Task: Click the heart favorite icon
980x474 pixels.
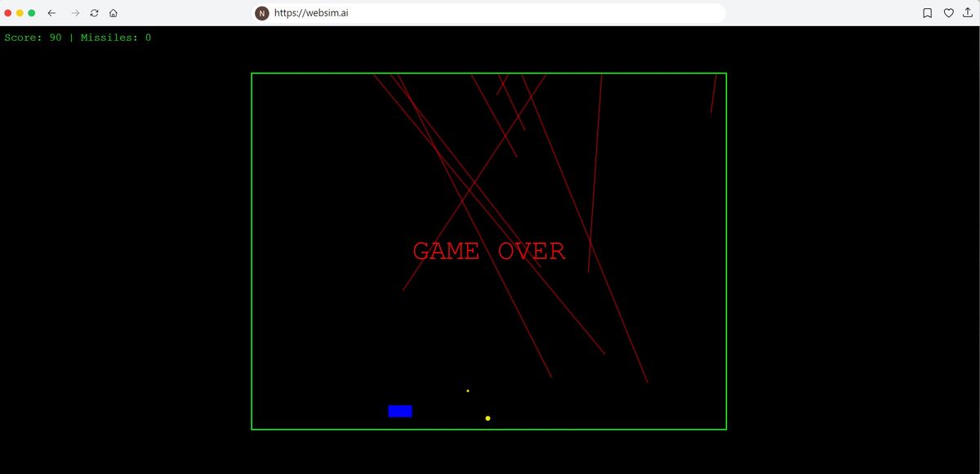Action: coord(948,13)
